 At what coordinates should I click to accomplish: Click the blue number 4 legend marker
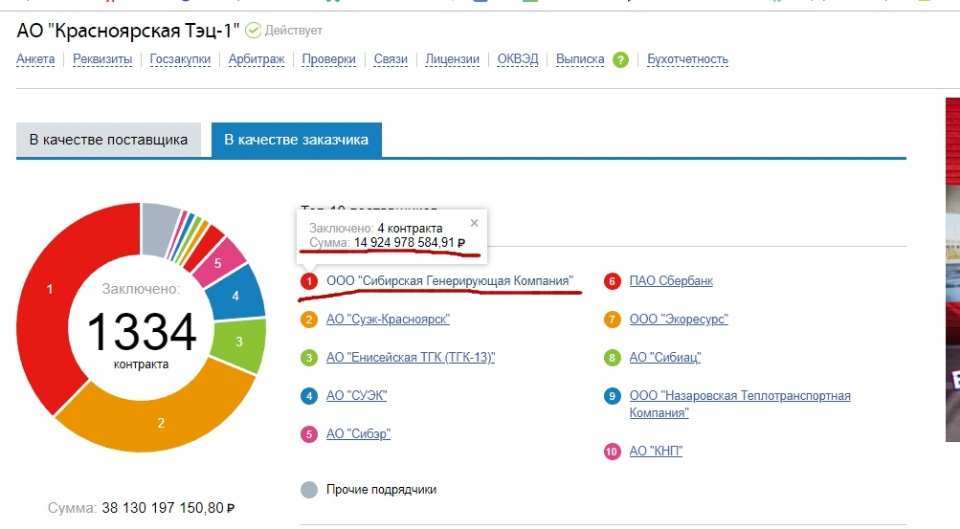point(309,396)
